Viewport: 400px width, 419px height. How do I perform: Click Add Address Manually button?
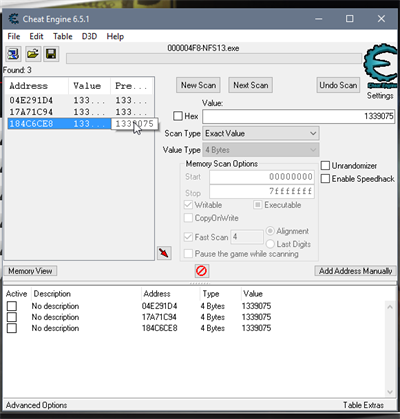(x=355, y=271)
